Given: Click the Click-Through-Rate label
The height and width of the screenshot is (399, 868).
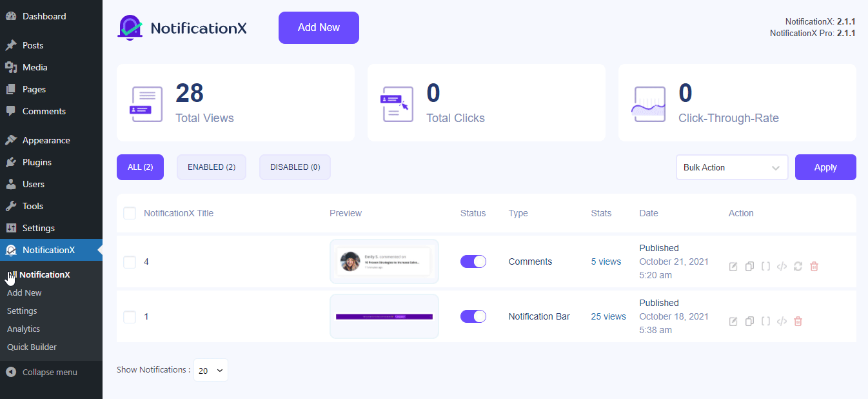Looking at the screenshot, I should pyautogui.click(x=729, y=118).
